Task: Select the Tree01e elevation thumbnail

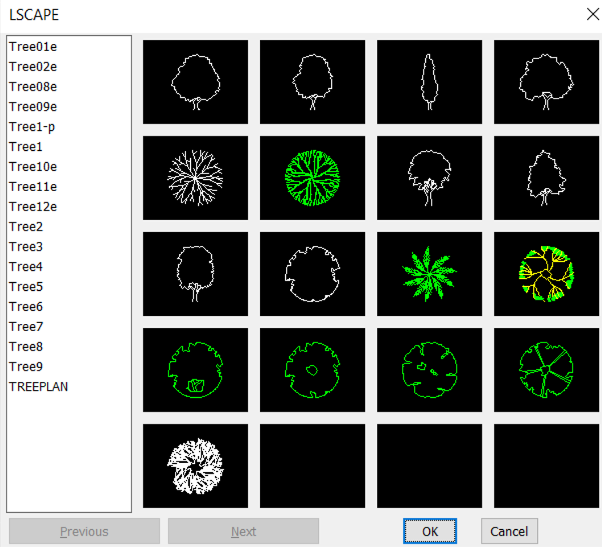Action: [x=195, y=82]
